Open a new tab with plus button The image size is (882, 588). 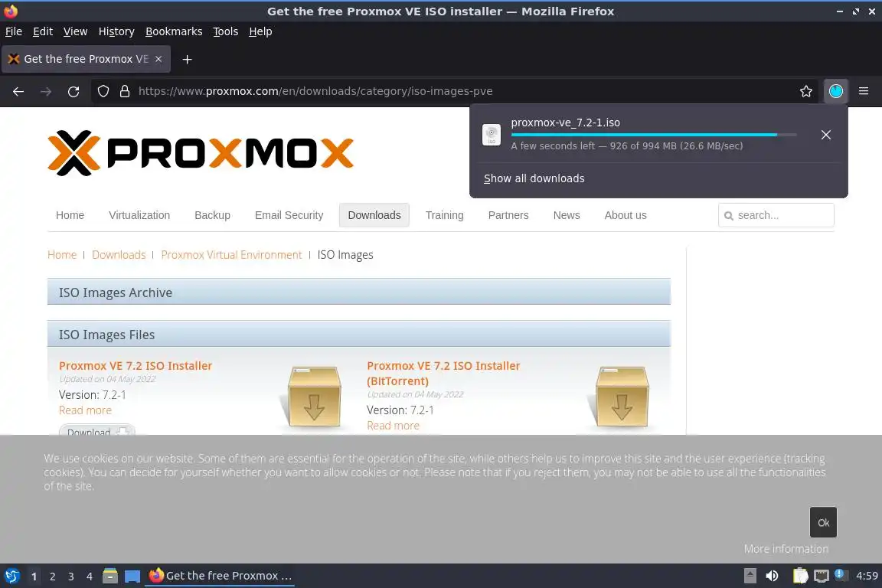188,59
